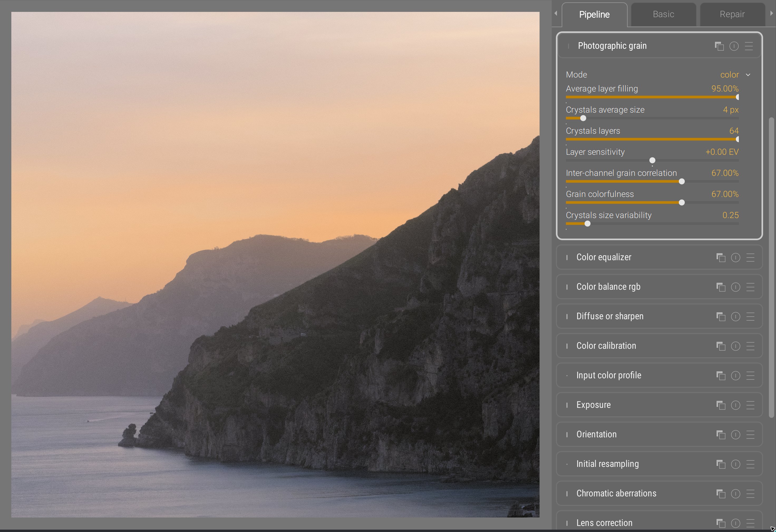Image resolution: width=776 pixels, height=532 pixels.
Task: Adjust the Grain colorfulness slider
Action: [682, 202]
